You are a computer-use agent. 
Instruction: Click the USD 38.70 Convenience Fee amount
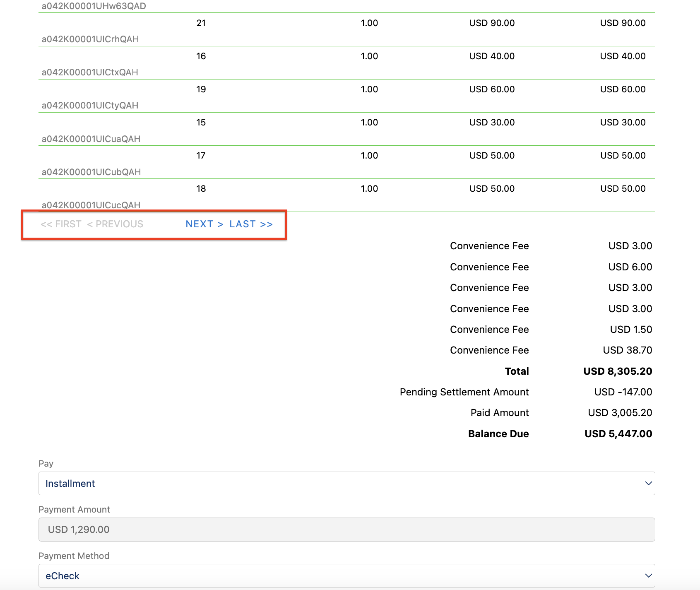coord(627,350)
